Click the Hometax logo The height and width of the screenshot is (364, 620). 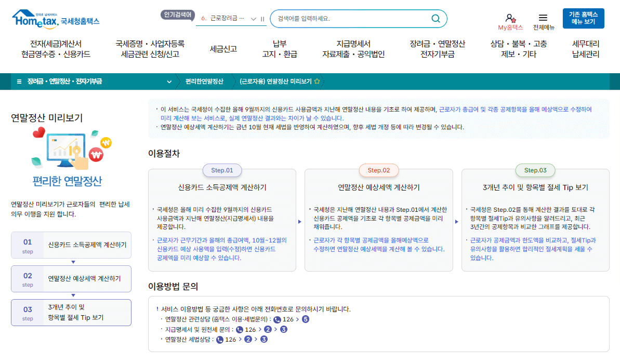[x=54, y=19]
